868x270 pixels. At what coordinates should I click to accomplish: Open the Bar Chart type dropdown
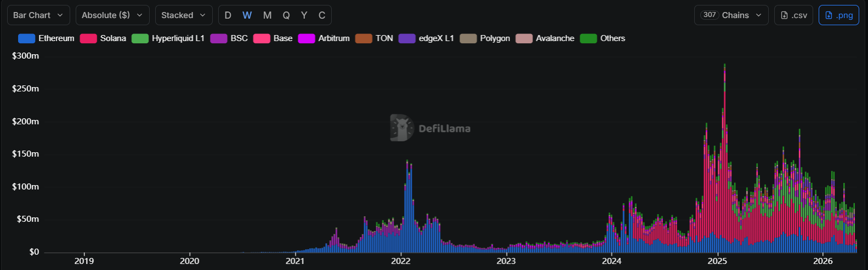(x=38, y=15)
